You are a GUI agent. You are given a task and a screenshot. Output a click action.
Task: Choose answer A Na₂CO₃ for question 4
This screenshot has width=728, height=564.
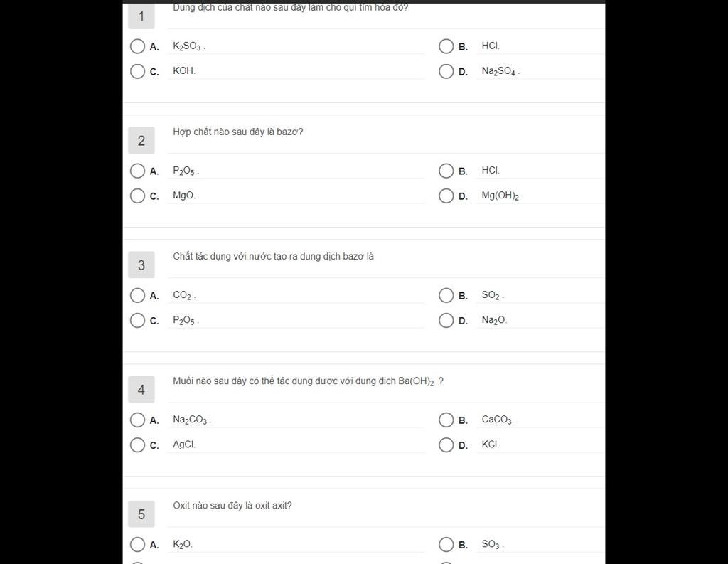(x=137, y=420)
